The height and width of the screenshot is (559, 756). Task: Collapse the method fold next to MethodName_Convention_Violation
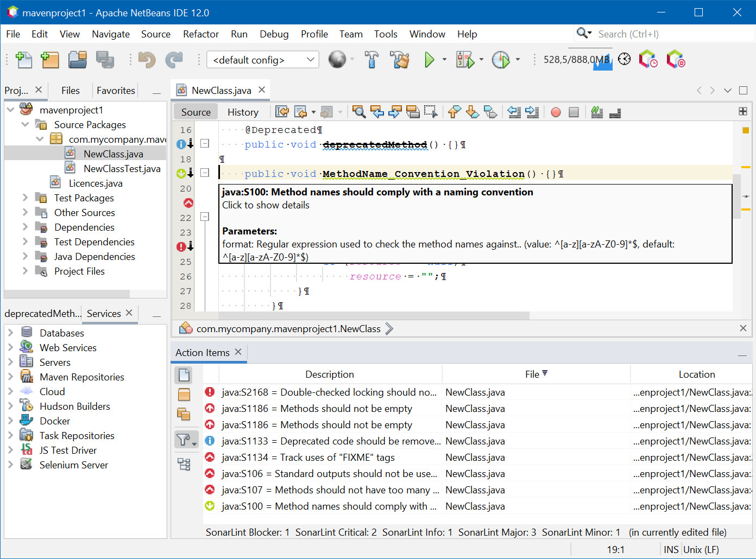[205, 173]
